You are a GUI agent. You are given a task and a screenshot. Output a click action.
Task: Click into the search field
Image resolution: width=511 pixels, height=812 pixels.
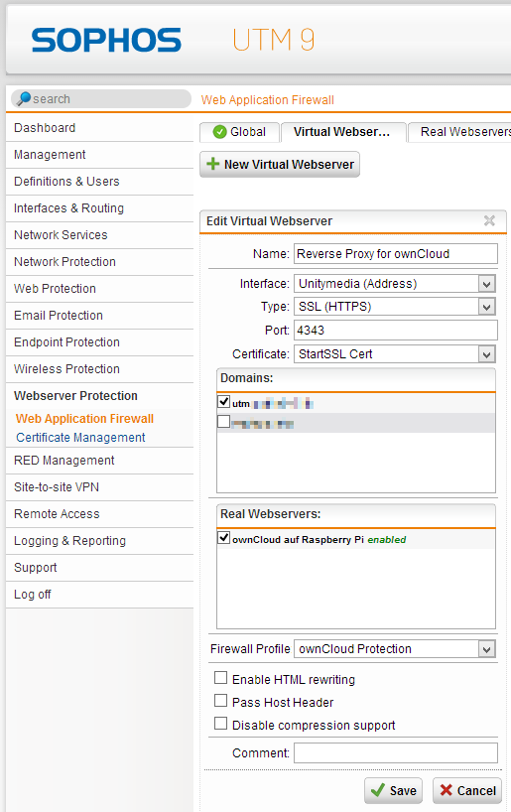tap(101, 99)
